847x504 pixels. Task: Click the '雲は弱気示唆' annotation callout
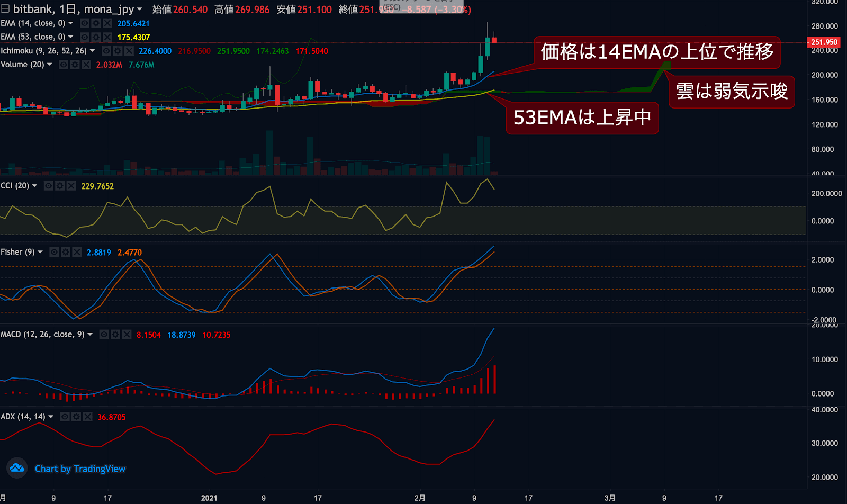coord(732,92)
